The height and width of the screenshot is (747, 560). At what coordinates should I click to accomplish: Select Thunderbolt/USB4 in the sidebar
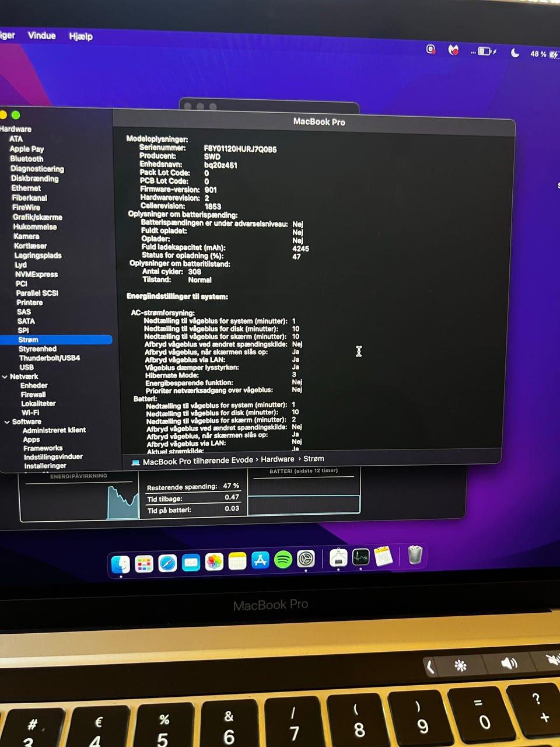[50, 358]
